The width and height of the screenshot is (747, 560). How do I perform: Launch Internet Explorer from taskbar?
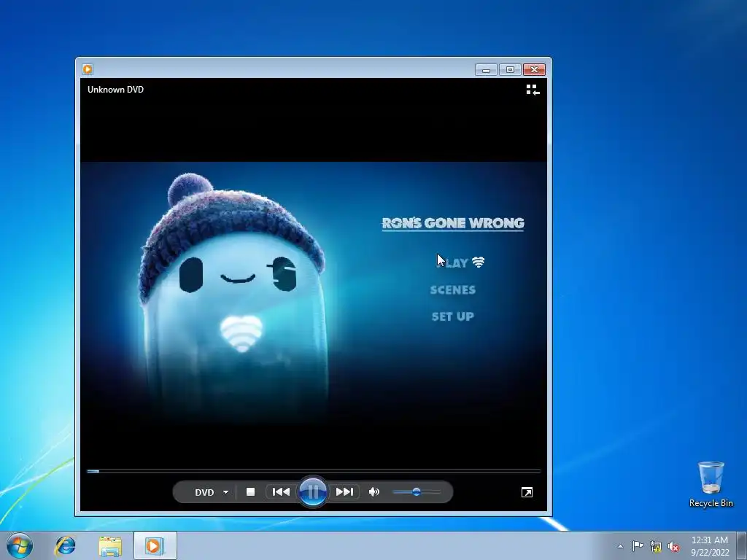65,545
